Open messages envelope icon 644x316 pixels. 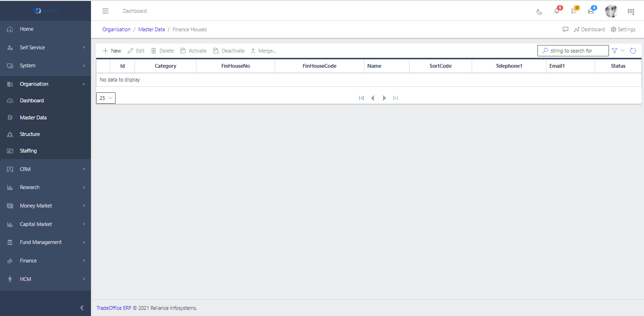[x=591, y=11]
